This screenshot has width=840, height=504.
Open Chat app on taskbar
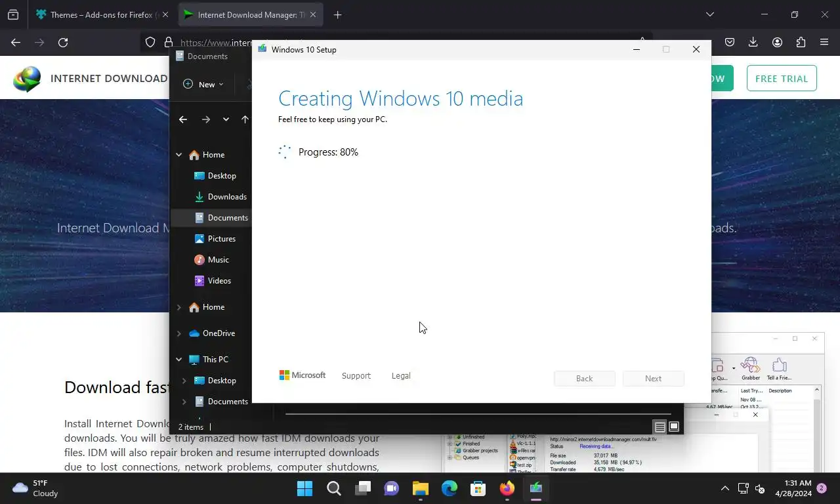(x=391, y=488)
